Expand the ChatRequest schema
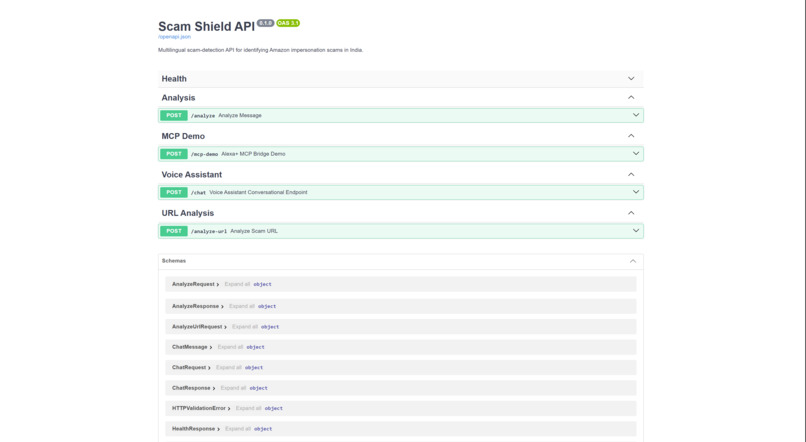 [191, 367]
